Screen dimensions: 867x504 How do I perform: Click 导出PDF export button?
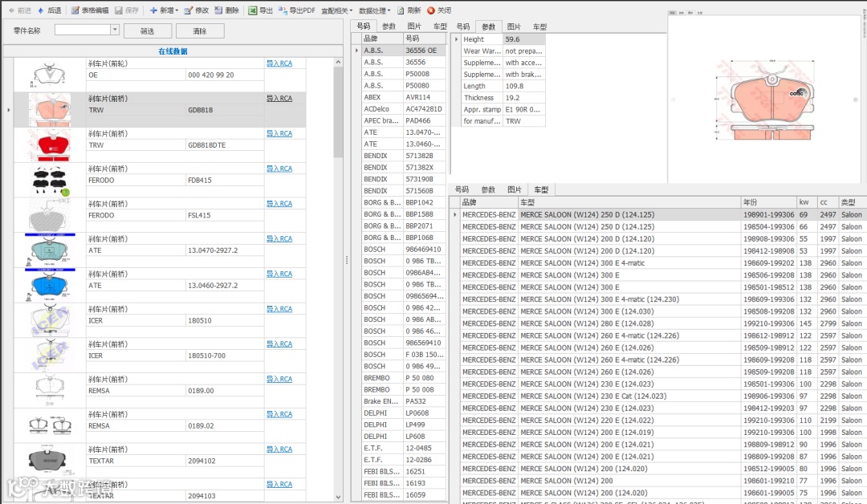296,10
